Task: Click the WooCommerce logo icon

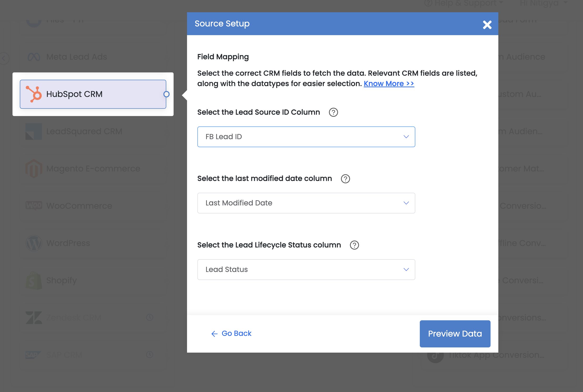Action: pyautogui.click(x=34, y=205)
